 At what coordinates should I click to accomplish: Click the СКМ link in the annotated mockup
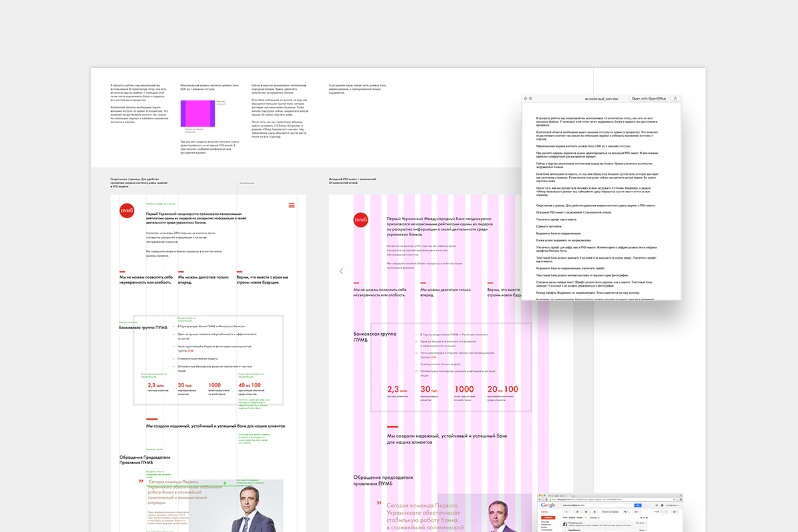[x=190, y=350]
